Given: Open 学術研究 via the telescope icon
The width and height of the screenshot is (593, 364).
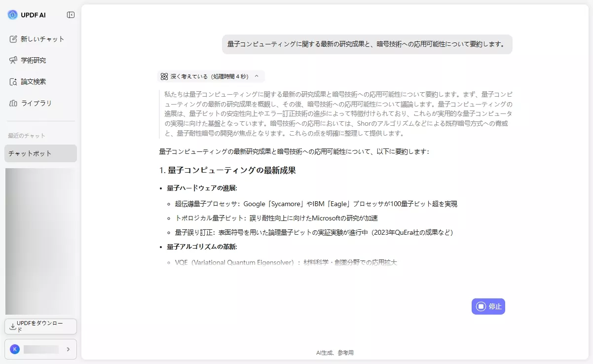Looking at the screenshot, I should [12, 60].
